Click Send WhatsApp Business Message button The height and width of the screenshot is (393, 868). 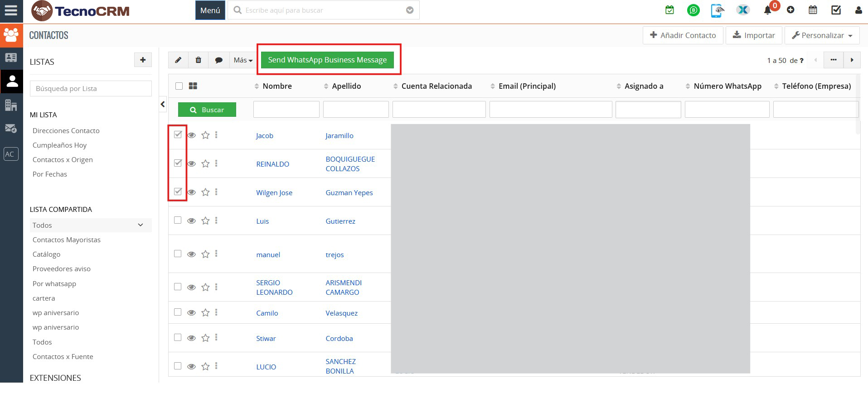tap(327, 60)
